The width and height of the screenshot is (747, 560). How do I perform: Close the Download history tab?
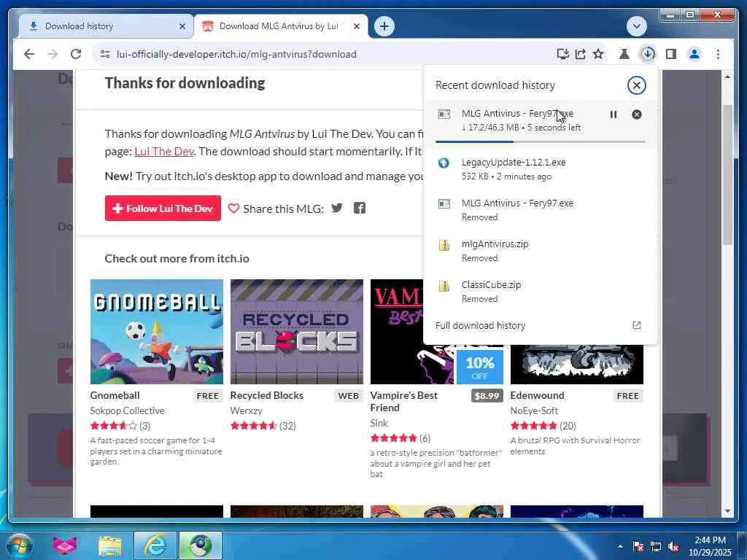click(x=182, y=26)
